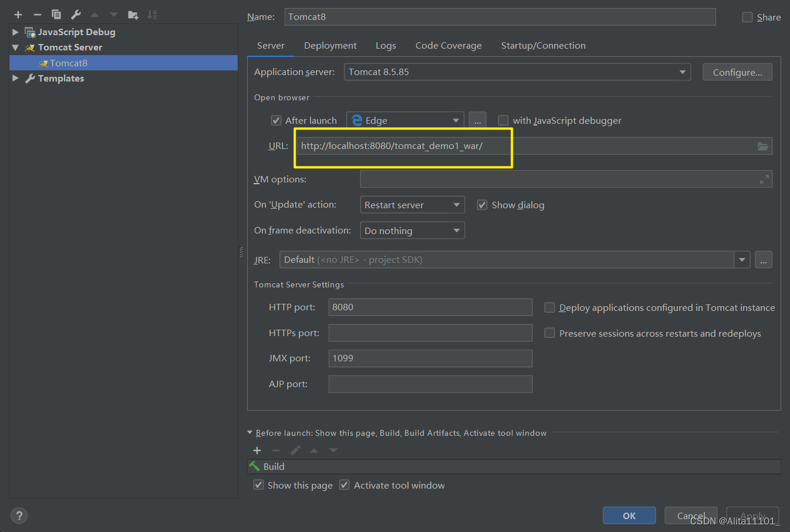The image size is (790, 532).
Task: Switch to Server tab
Action: [x=271, y=46]
